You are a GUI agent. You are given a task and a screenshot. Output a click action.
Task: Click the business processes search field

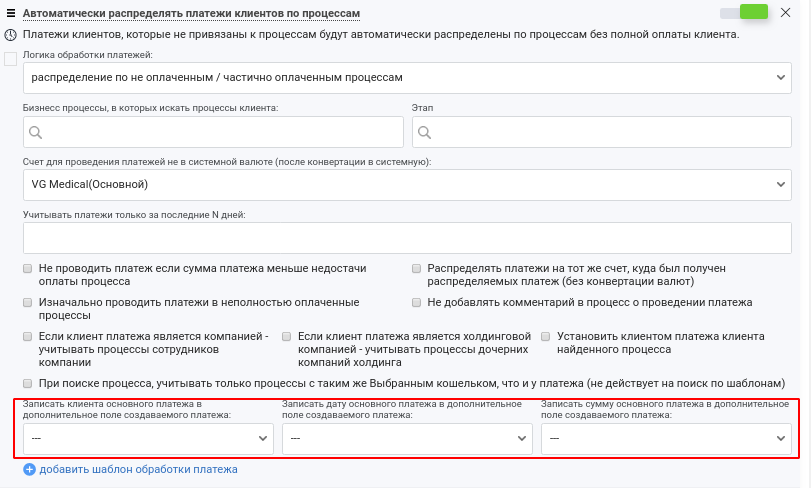pos(213,132)
